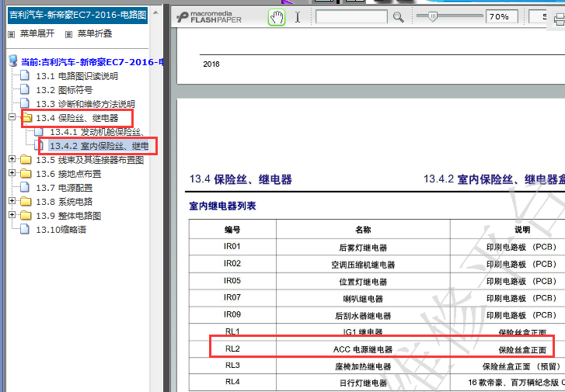
Task: Click the 13.3 document page icon
Action: coord(25,103)
